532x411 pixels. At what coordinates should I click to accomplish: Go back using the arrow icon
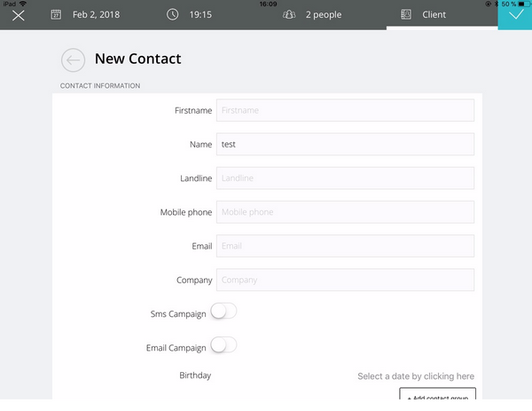[x=73, y=59]
